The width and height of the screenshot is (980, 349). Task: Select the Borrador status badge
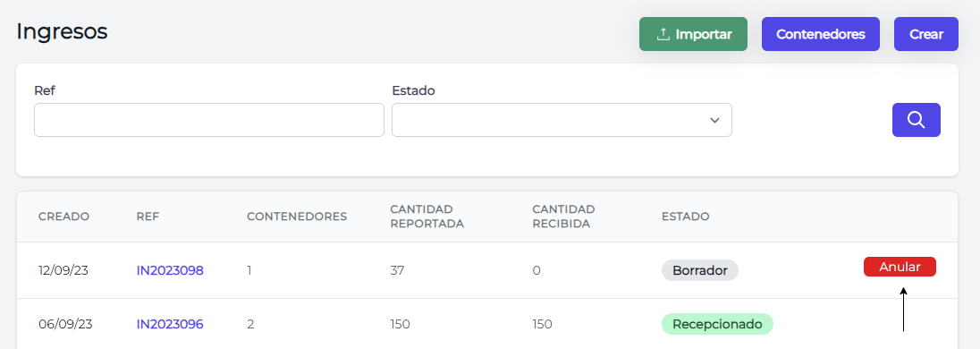[x=700, y=271]
